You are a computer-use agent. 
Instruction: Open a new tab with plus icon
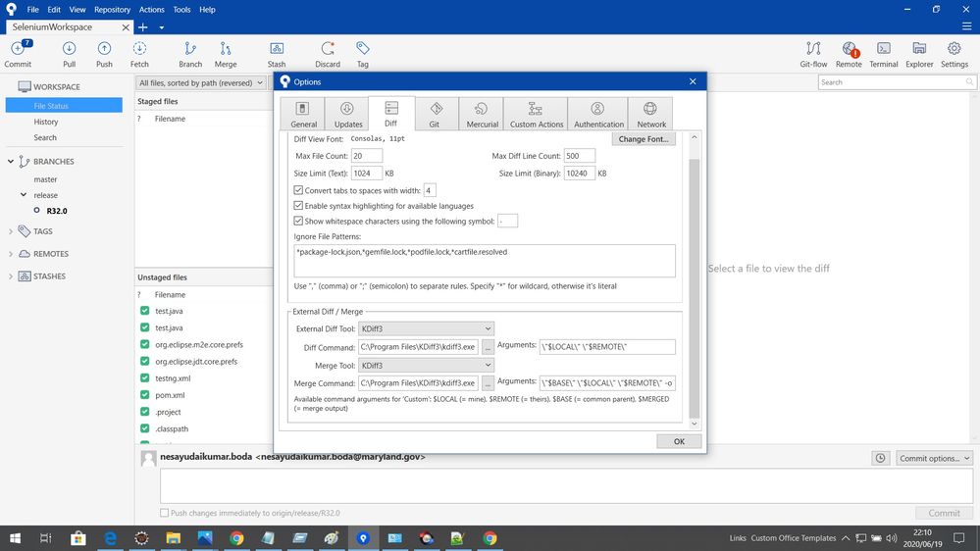click(x=143, y=26)
